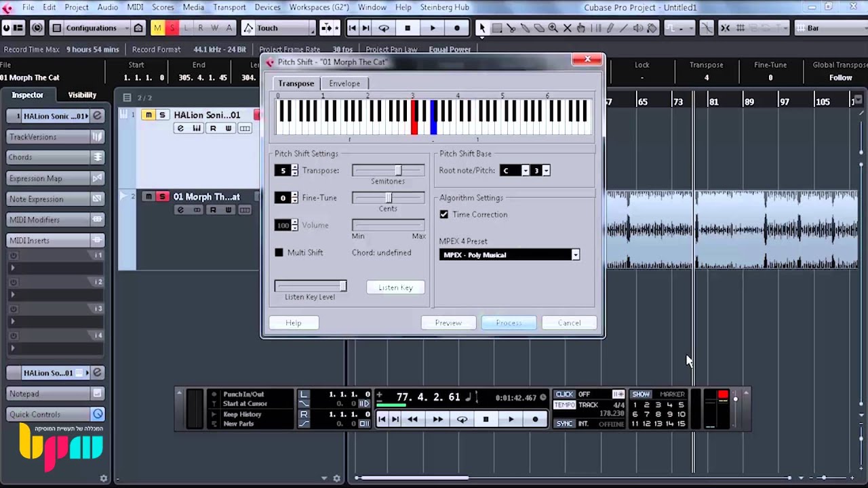Click the toolbar Play button
This screenshot has height=488, width=868.
(433, 28)
